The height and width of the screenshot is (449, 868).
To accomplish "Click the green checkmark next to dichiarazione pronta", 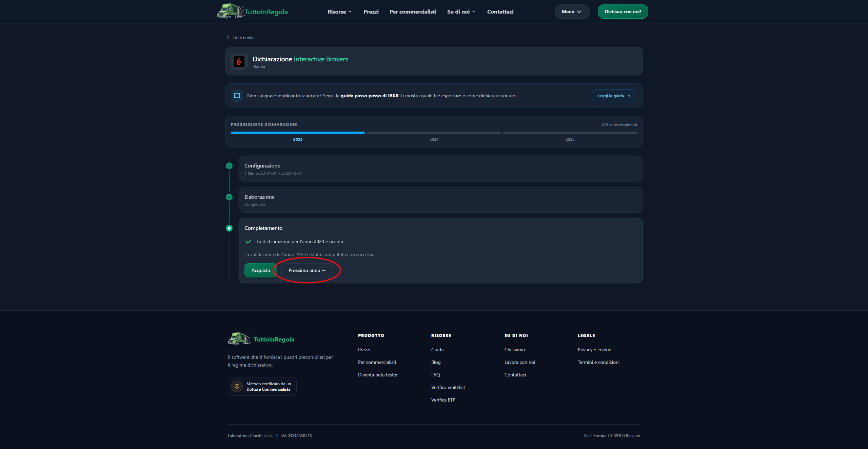I will click(x=249, y=241).
